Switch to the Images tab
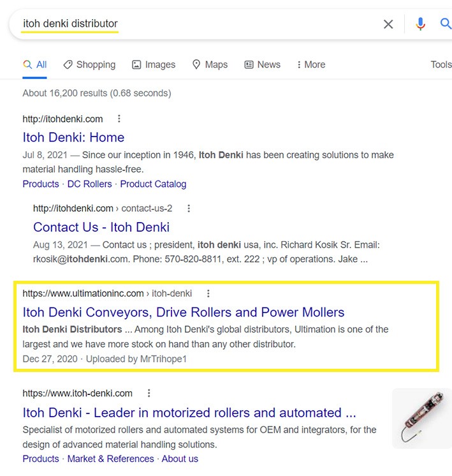 click(x=154, y=64)
